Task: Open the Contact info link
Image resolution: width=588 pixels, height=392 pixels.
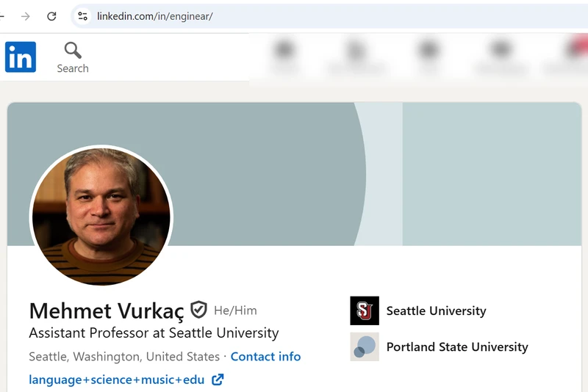Action: (x=265, y=357)
